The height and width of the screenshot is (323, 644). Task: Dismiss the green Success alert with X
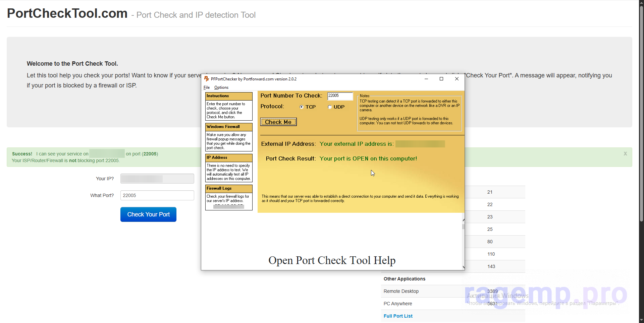coord(625,154)
